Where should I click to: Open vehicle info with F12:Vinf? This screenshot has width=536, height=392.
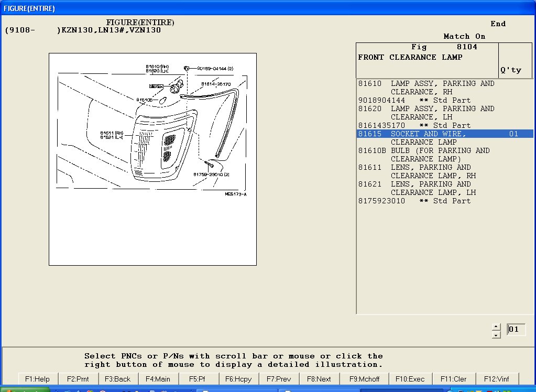point(497,379)
